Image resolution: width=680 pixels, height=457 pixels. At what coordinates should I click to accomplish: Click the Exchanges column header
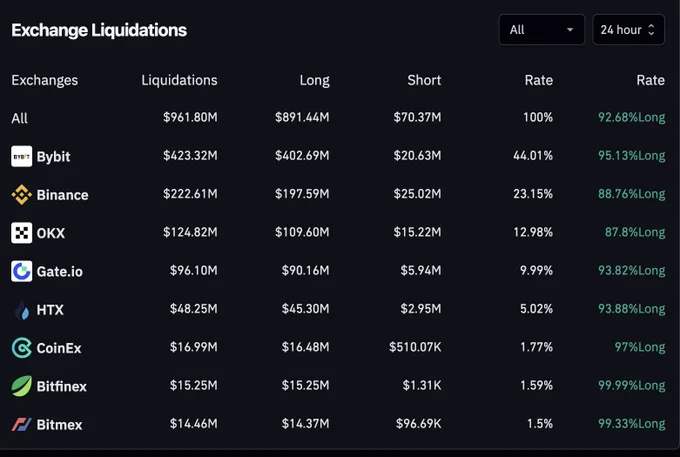pyautogui.click(x=45, y=80)
